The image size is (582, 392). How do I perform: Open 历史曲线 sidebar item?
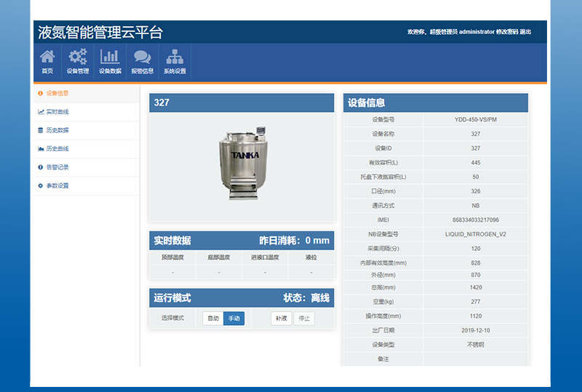[x=57, y=148]
